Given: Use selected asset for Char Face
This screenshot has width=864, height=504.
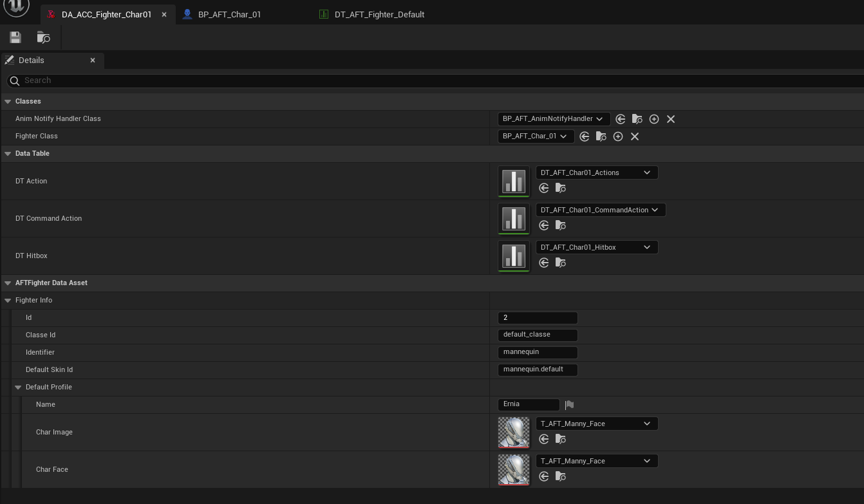Looking at the screenshot, I should pos(544,477).
